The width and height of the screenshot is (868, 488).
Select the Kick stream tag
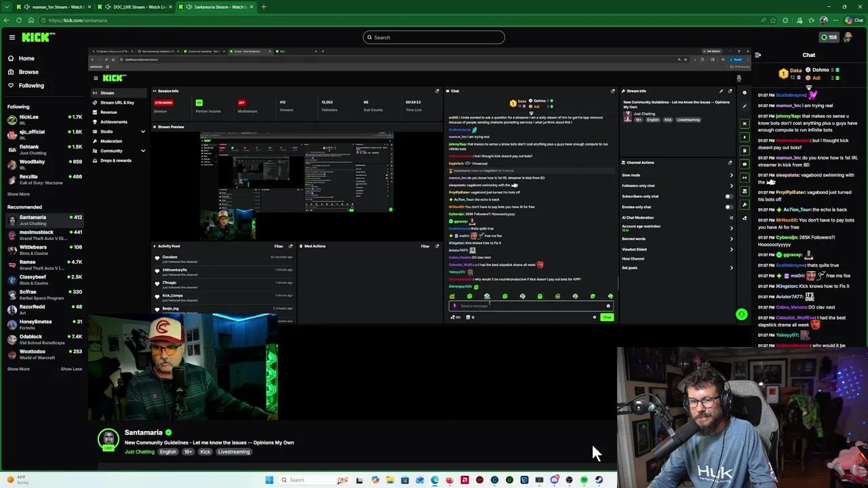pos(205,451)
